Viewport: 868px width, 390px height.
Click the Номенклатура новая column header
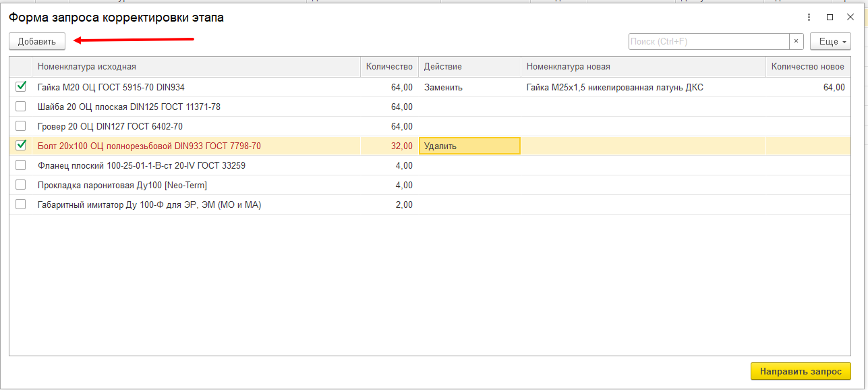643,67
